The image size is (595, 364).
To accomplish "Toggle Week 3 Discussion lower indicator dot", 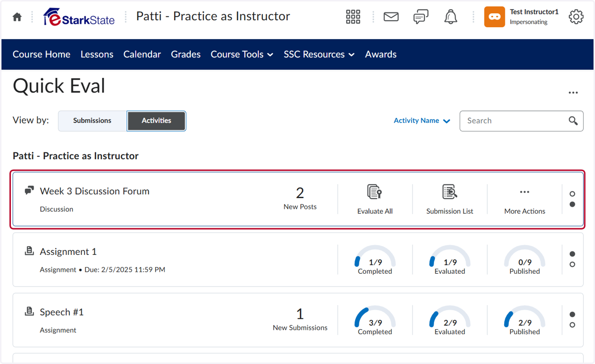I will tap(572, 204).
